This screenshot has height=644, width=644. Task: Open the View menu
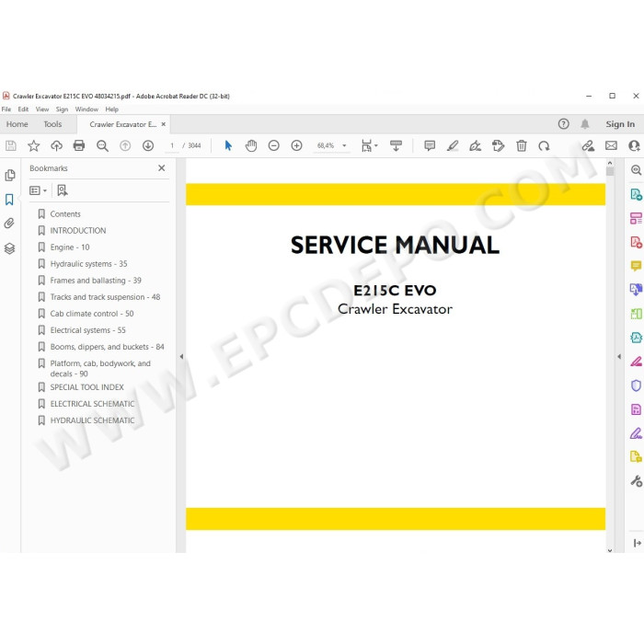point(42,109)
